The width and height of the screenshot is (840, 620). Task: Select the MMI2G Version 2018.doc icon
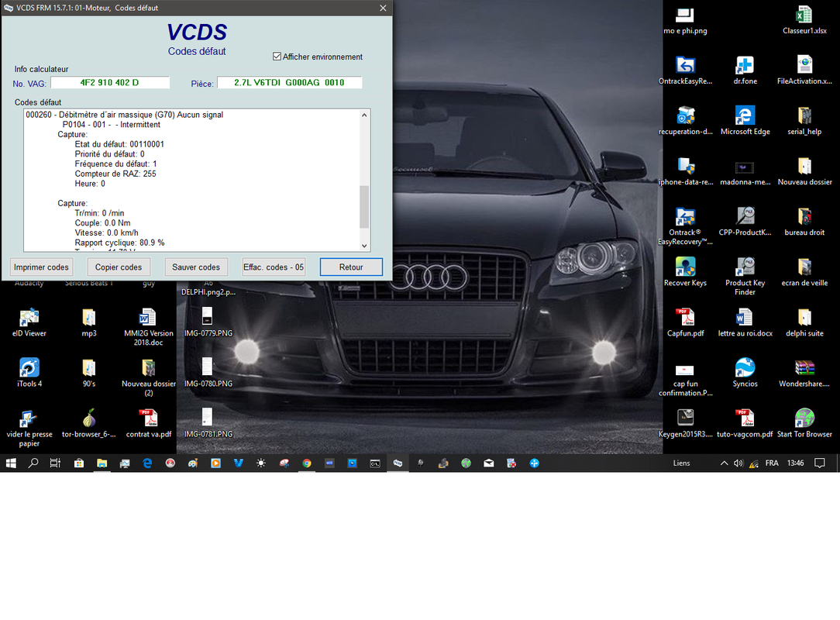click(148, 327)
